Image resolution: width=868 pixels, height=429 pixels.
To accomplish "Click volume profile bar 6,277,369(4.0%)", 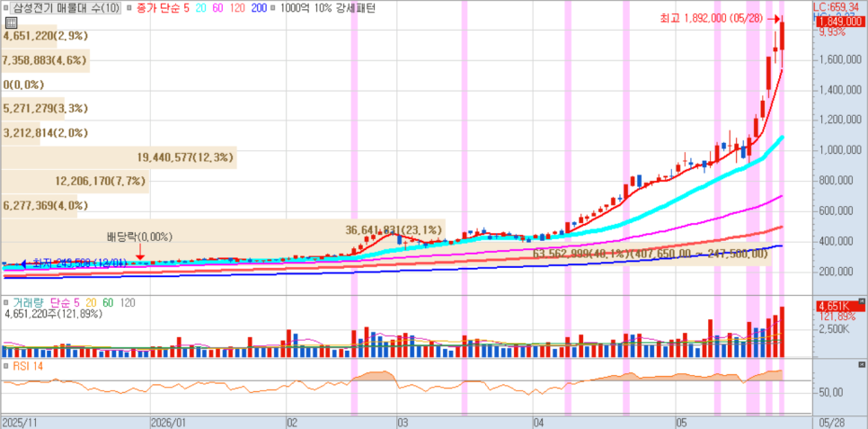I will (x=39, y=206).
